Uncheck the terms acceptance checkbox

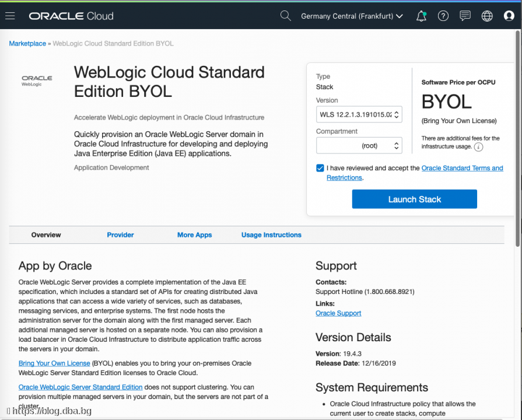click(x=320, y=168)
